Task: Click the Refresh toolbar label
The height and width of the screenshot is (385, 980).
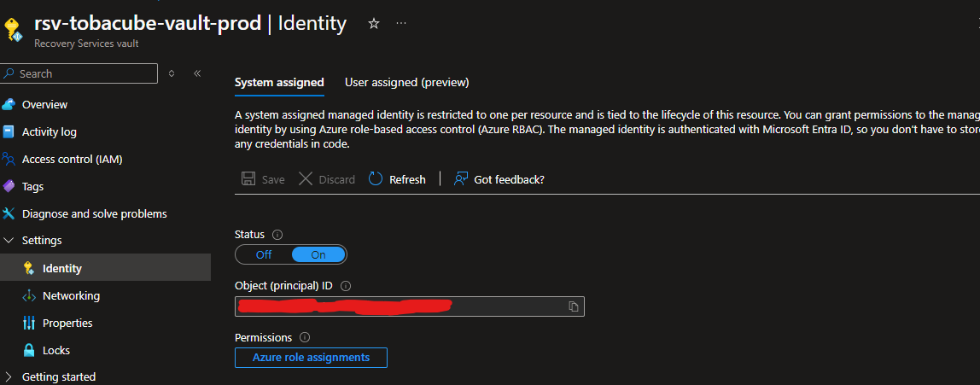Action: click(x=407, y=179)
